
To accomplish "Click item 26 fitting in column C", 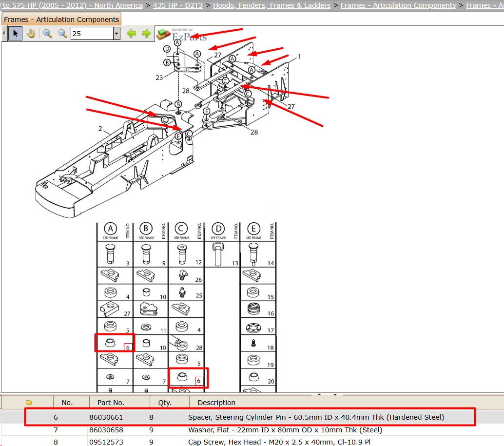I will [183, 275].
